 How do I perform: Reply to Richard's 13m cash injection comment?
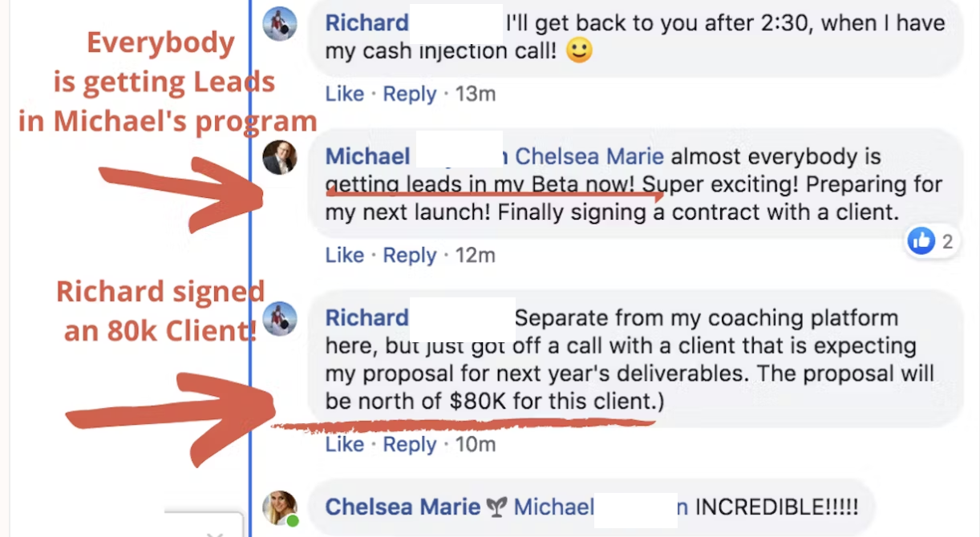[409, 94]
